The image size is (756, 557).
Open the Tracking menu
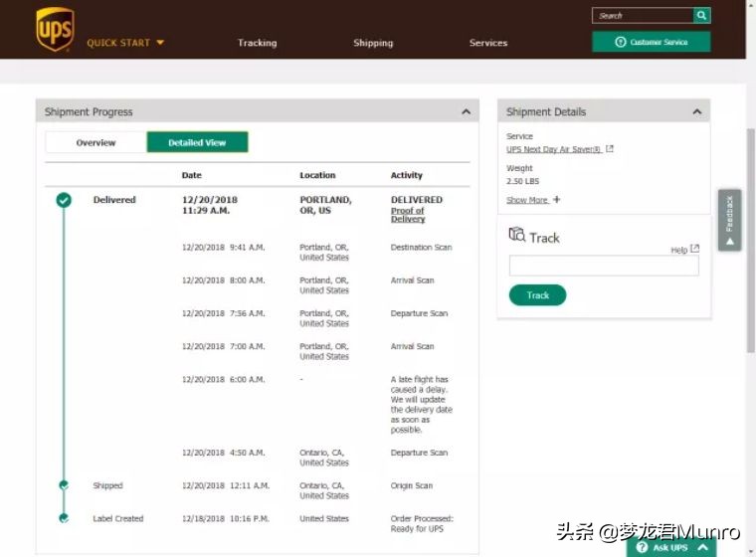click(x=257, y=43)
